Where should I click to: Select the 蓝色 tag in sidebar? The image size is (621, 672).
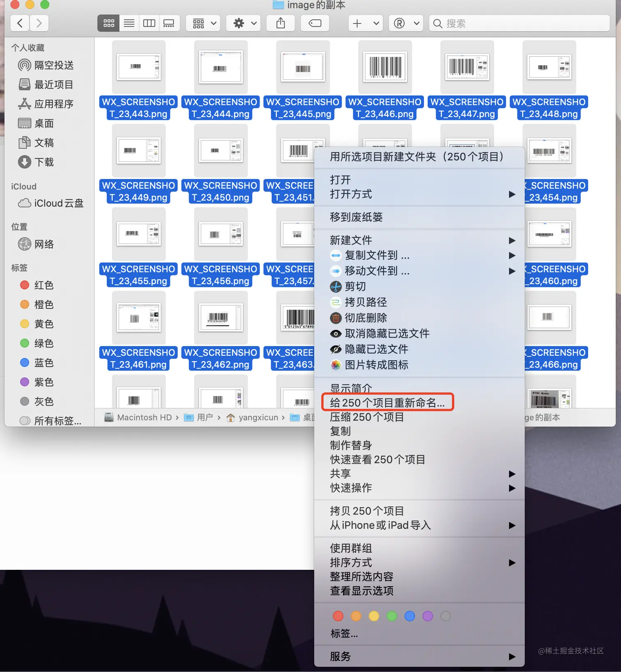pyautogui.click(x=37, y=362)
